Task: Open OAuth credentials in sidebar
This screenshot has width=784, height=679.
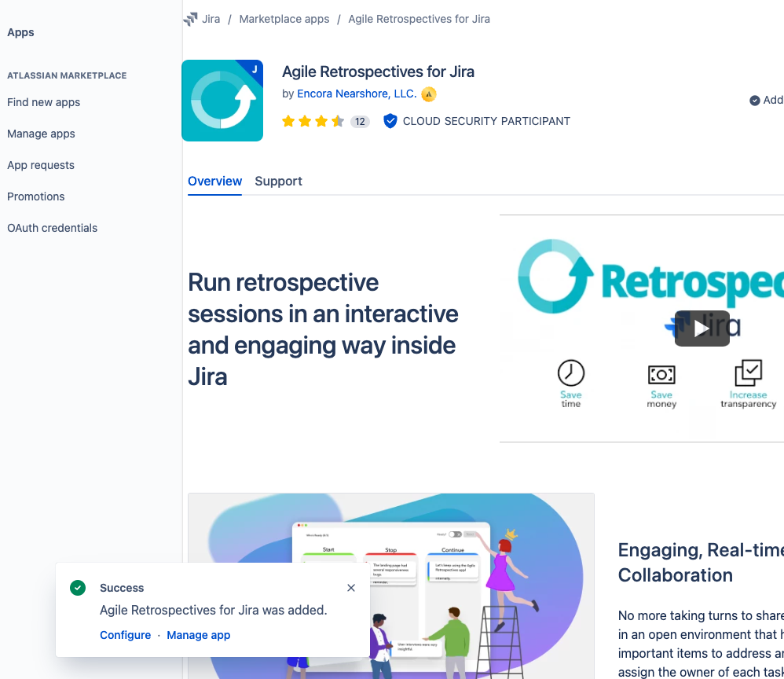Action: (53, 228)
